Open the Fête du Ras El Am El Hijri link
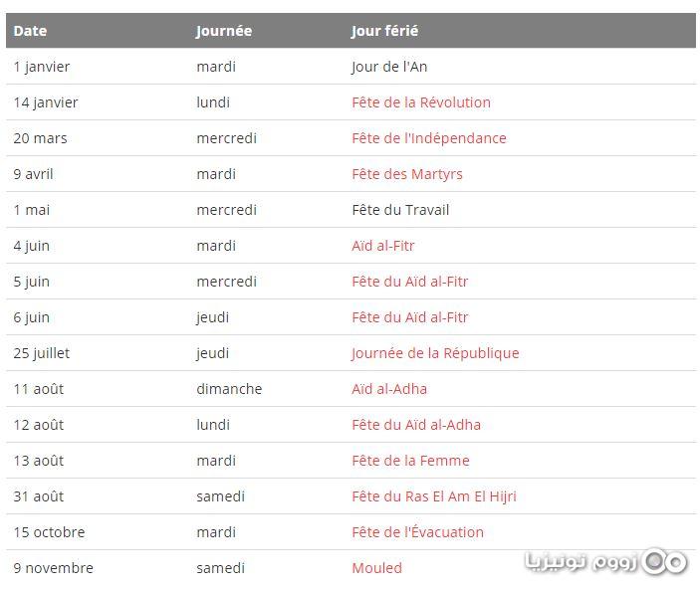Screen dimensions: 700x590 pos(433,496)
